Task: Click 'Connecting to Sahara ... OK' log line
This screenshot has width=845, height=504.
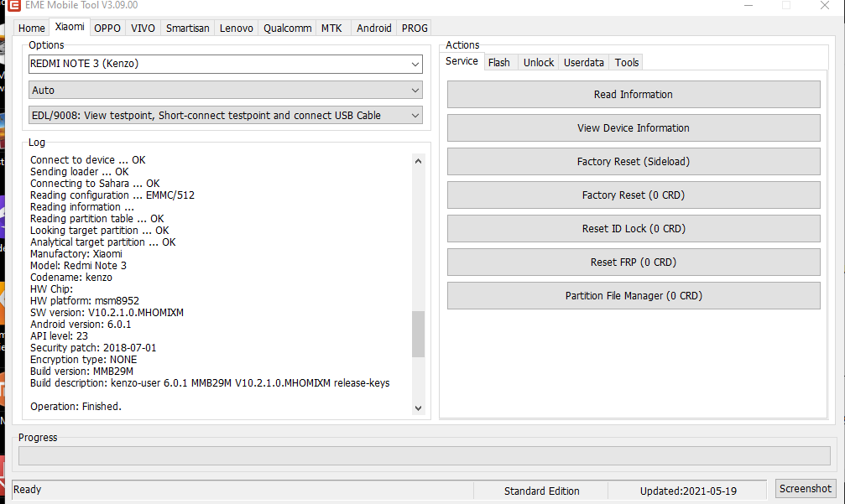Action: [x=95, y=184]
